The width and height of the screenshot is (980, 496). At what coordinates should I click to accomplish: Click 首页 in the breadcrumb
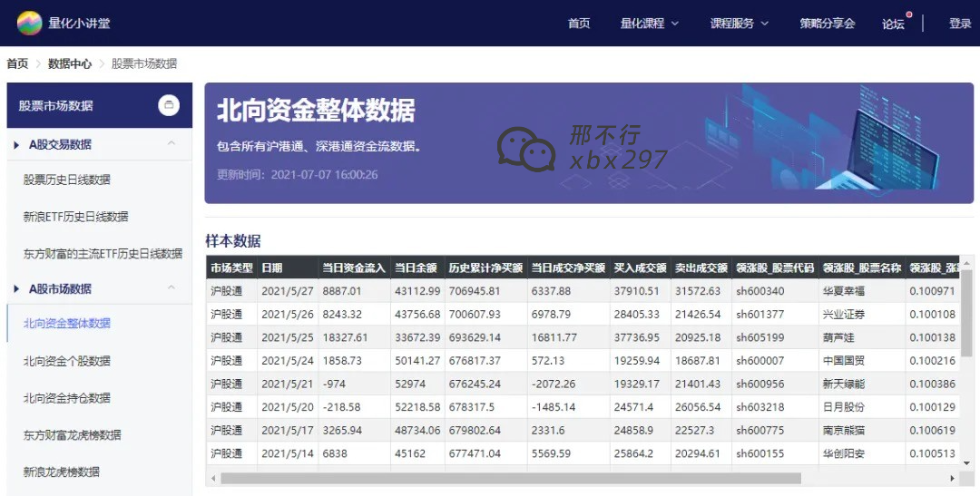17,63
